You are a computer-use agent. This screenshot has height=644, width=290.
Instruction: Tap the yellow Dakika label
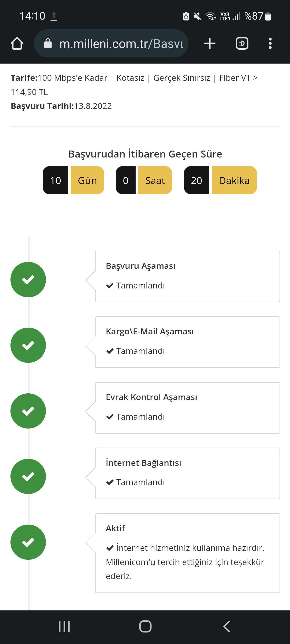tap(234, 180)
